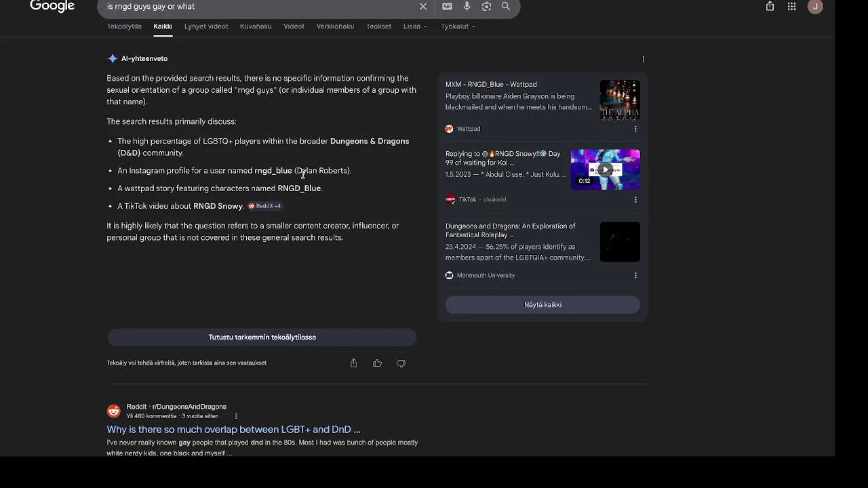Click Tutustu tarkemmin tekoälytilassa button
The image size is (868, 488).
[x=262, y=337]
